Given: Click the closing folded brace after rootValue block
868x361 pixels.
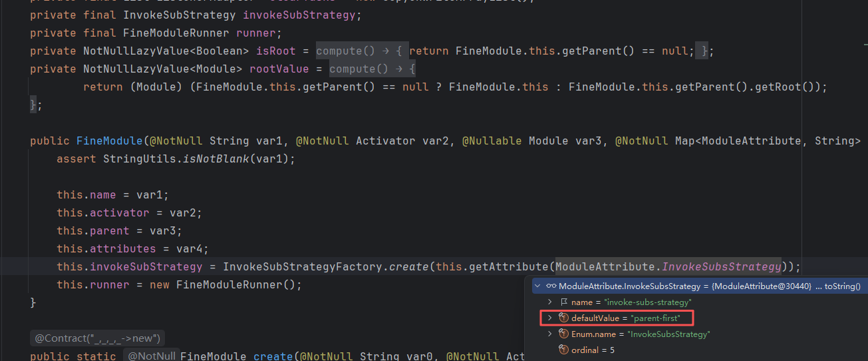Looking at the screenshot, I should 36,105.
